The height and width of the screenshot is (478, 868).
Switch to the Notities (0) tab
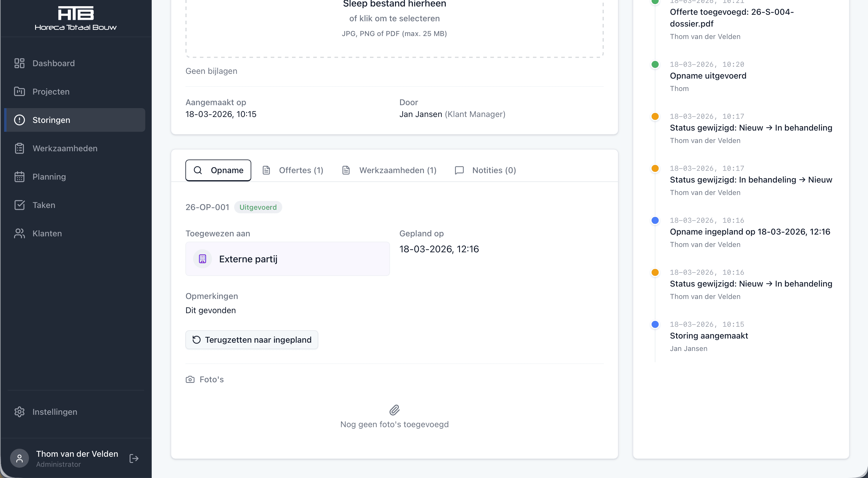[486, 170]
